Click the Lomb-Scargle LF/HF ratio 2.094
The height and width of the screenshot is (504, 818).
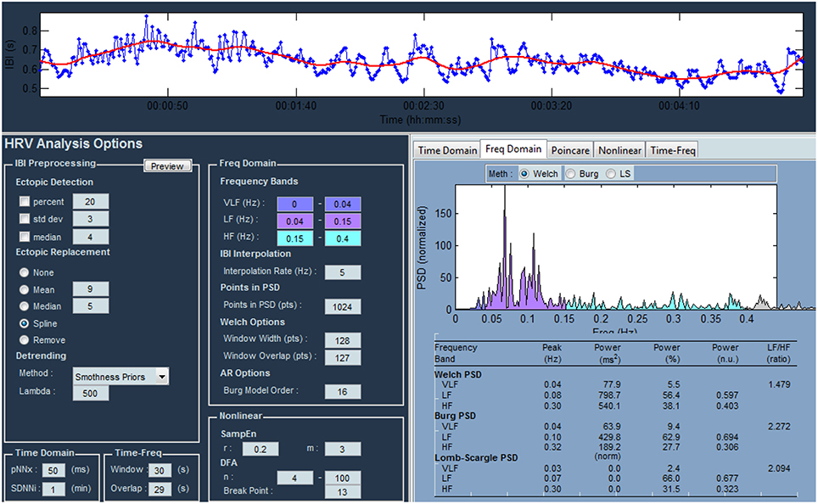click(x=779, y=468)
